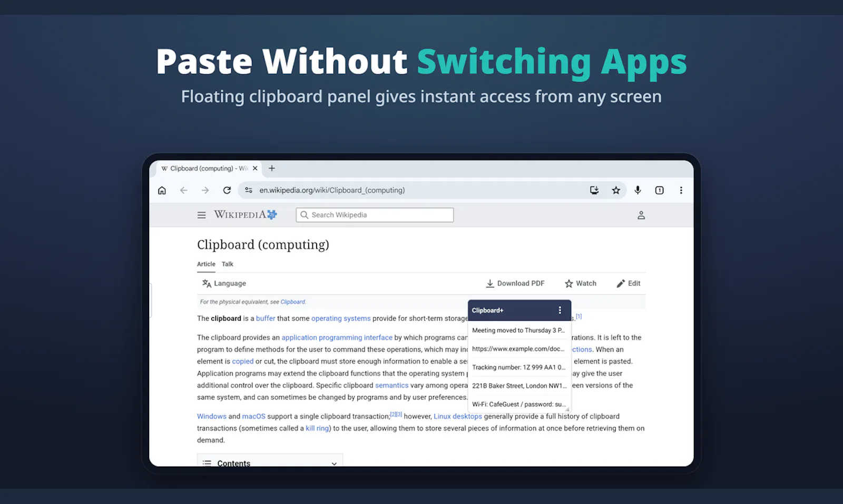Click the browser forward arrow
843x504 pixels.
coord(205,190)
